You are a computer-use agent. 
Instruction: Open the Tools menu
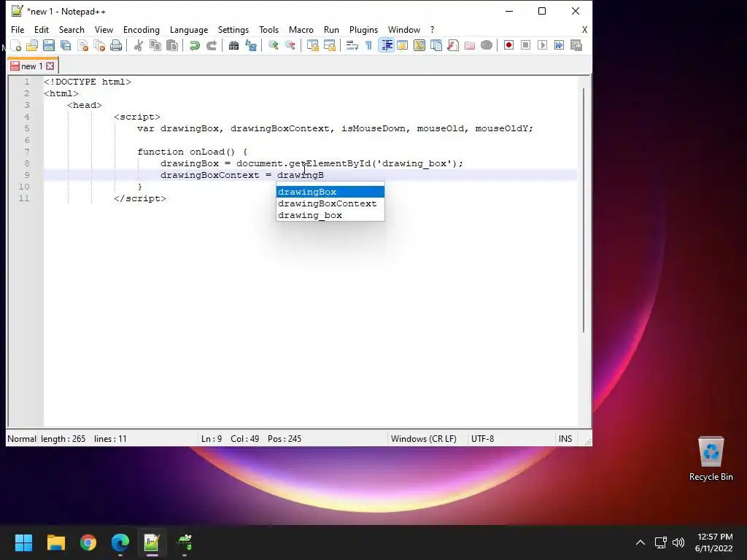(x=268, y=29)
